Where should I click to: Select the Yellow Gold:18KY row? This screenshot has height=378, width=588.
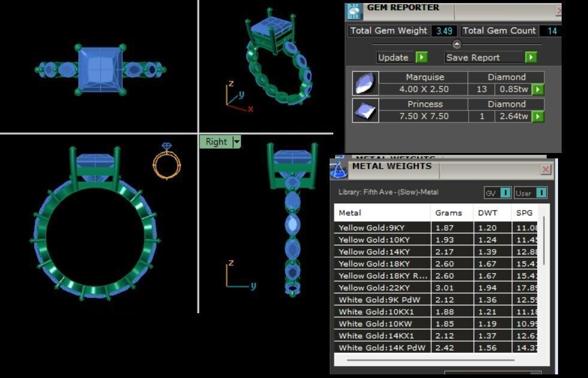(x=436, y=263)
